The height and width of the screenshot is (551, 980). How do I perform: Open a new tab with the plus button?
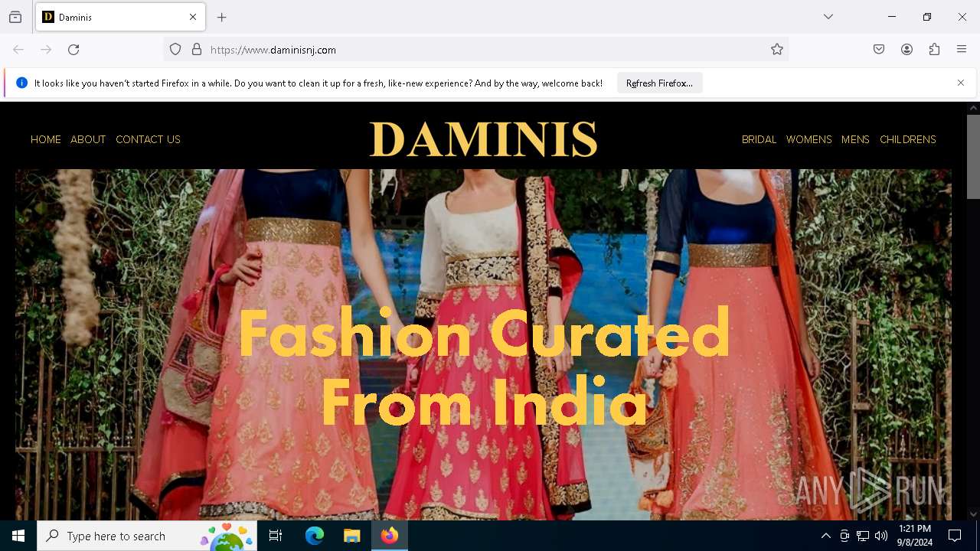click(222, 17)
